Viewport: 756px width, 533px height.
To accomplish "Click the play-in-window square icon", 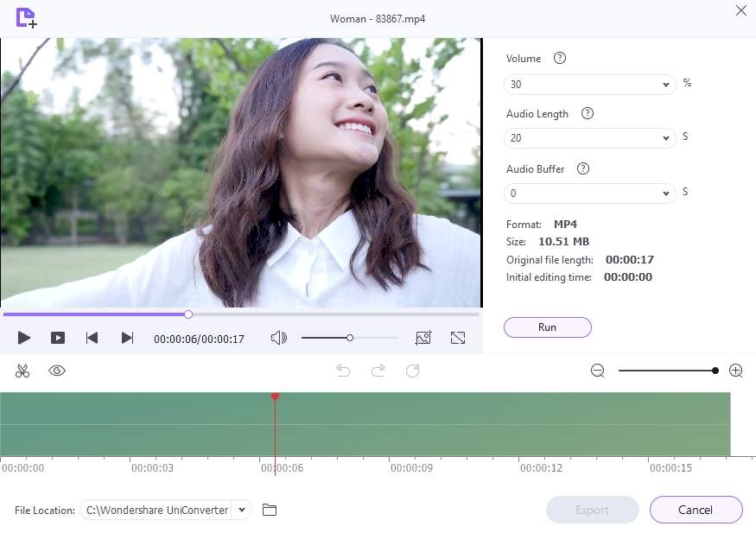I will [x=58, y=338].
